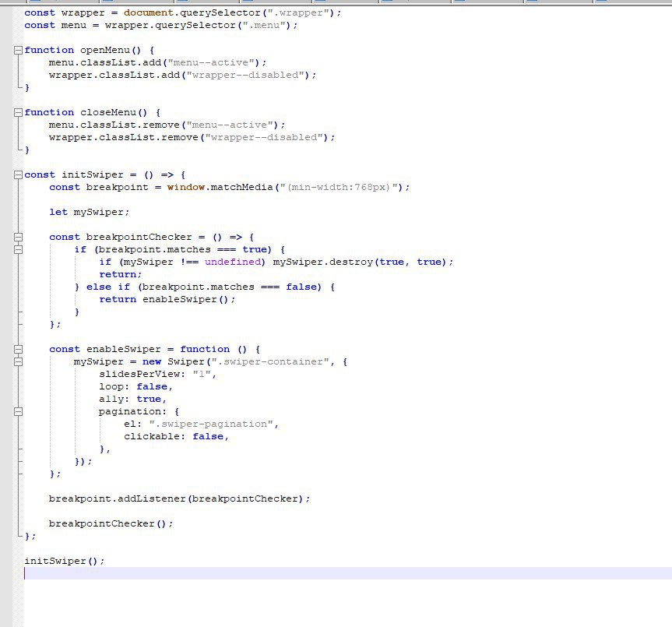Click the line 'slidesPerView: "1",'

158,374
